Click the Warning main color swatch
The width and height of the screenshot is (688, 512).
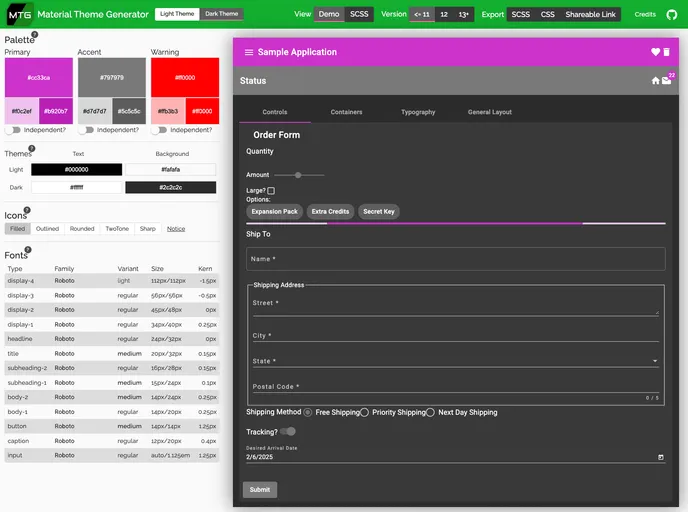point(185,78)
